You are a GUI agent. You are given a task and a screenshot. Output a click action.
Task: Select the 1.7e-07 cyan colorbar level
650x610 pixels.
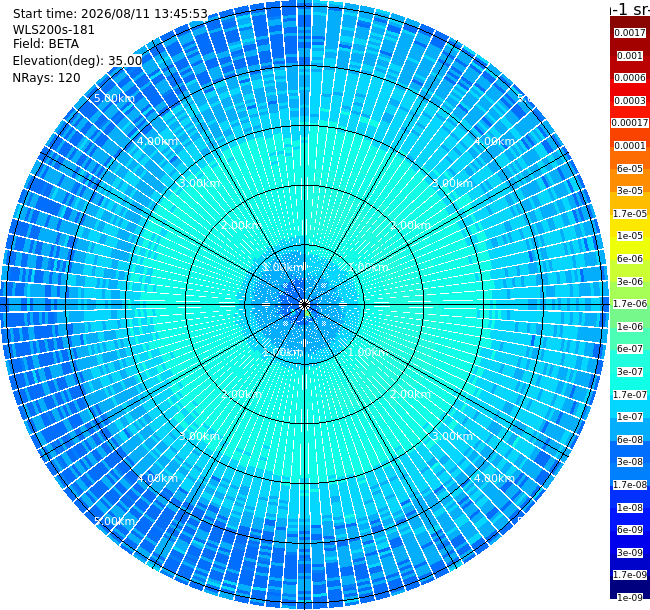[x=630, y=395]
